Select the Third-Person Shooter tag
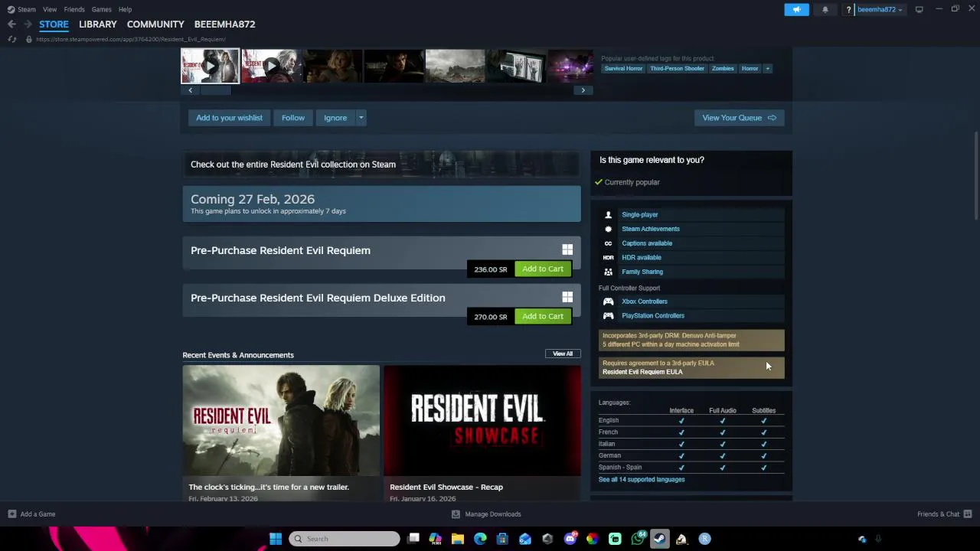The image size is (980, 551). [x=677, y=69]
